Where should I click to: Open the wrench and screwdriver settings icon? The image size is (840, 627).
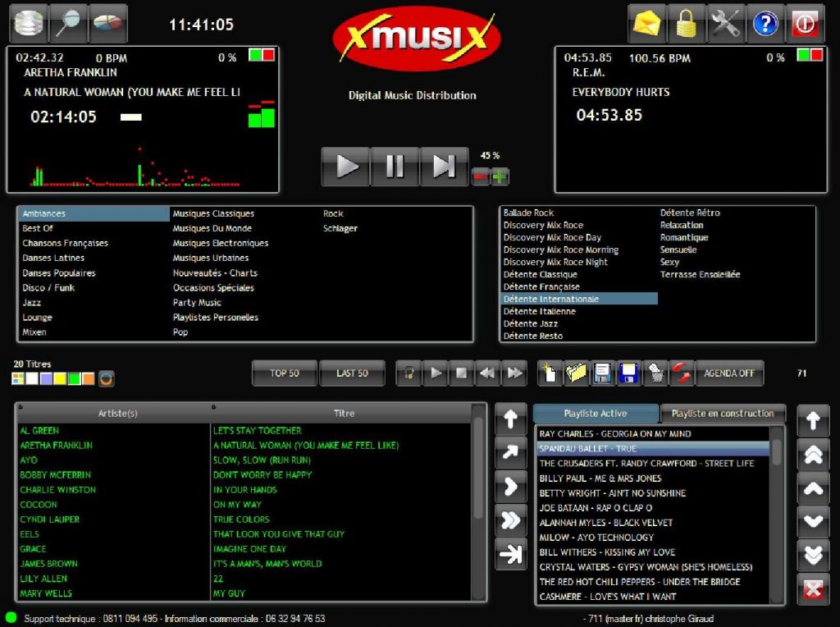[x=726, y=23]
